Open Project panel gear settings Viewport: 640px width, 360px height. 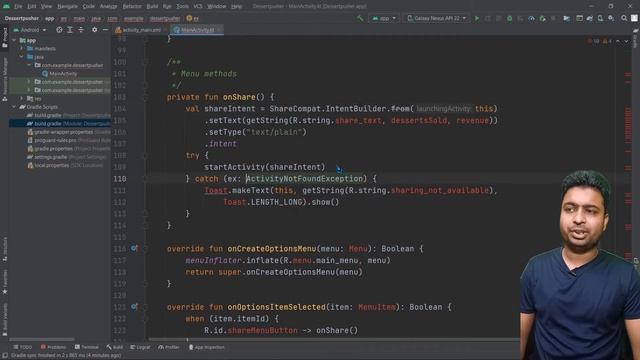(95, 30)
